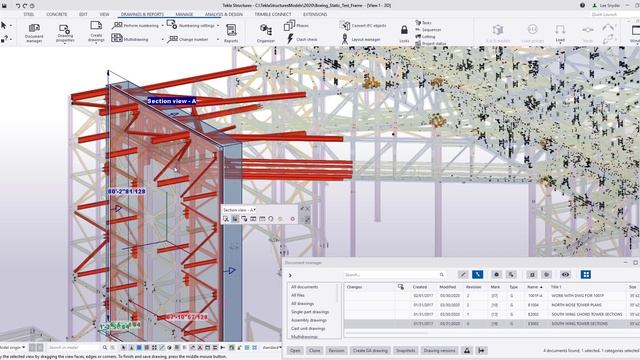
Task: Click the pencil icon in Document manager
Action: click(x=463, y=275)
